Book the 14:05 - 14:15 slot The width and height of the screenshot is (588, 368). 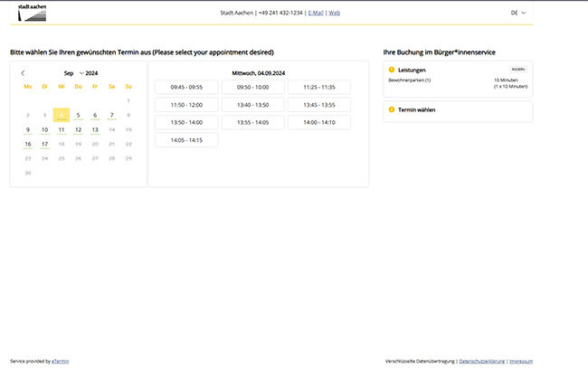click(186, 140)
